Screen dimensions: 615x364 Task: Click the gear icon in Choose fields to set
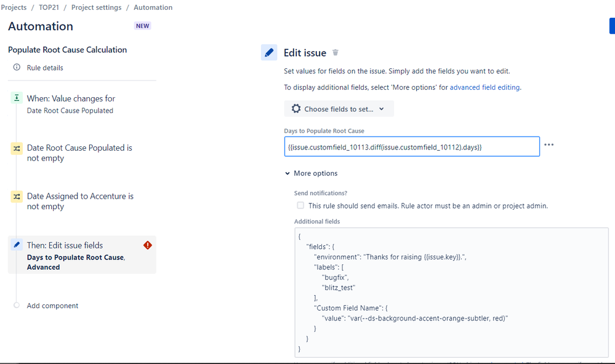point(296,109)
